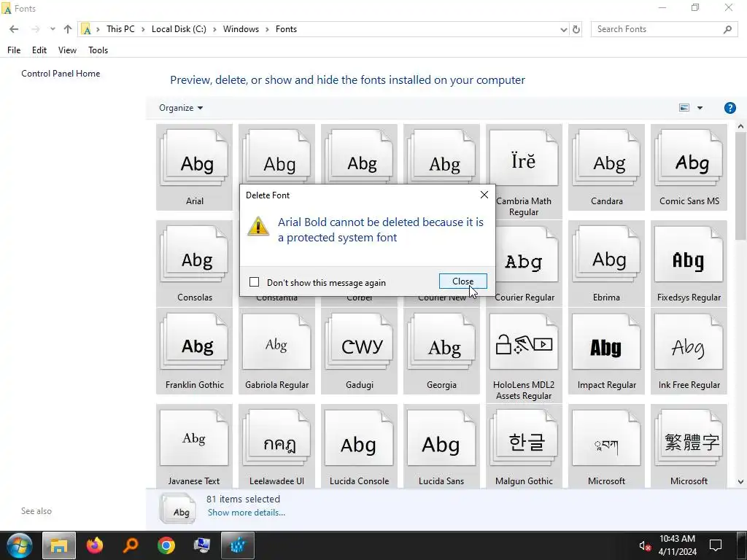Expand the chevron after Local Disk (C:)
Screen dimensions: 747x560
pyautogui.click(x=214, y=29)
